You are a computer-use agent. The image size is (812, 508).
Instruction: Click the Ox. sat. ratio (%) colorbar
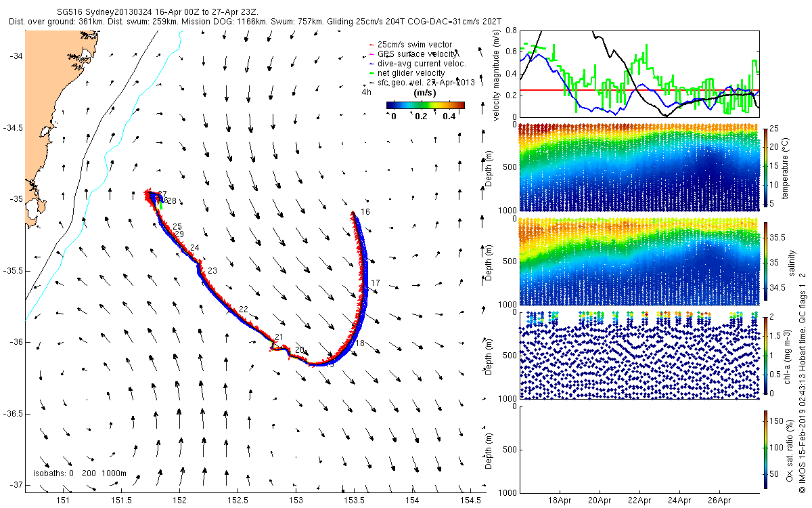(x=766, y=449)
